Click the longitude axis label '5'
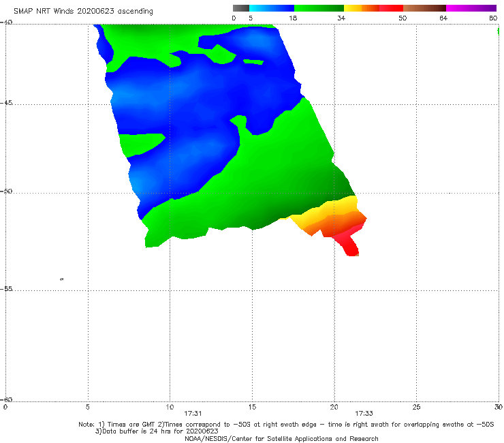The image size is (504, 443). point(87,407)
